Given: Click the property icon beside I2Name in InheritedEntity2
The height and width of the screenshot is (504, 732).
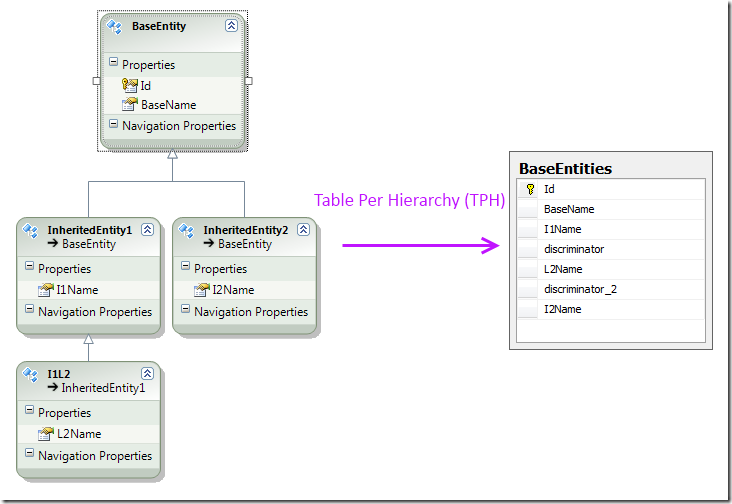Looking at the screenshot, I should (202, 289).
